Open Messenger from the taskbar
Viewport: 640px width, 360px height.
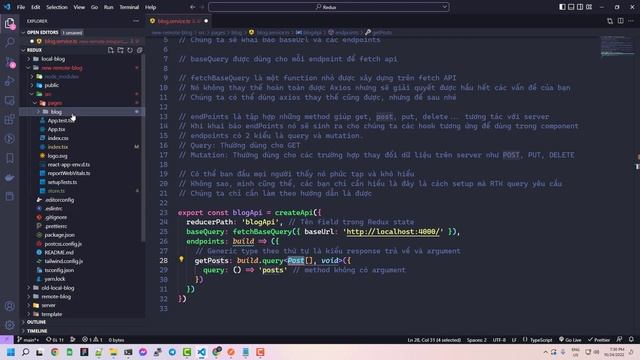tap(143, 352)
